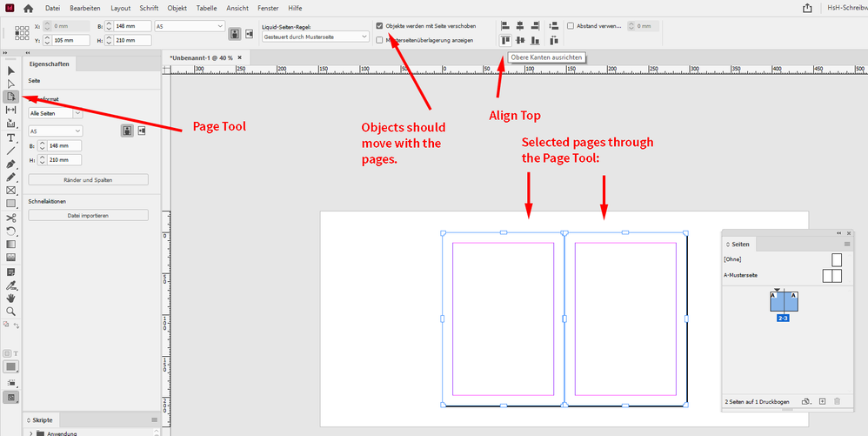Open the Objekt menu
868x436 pixels.
177,9
